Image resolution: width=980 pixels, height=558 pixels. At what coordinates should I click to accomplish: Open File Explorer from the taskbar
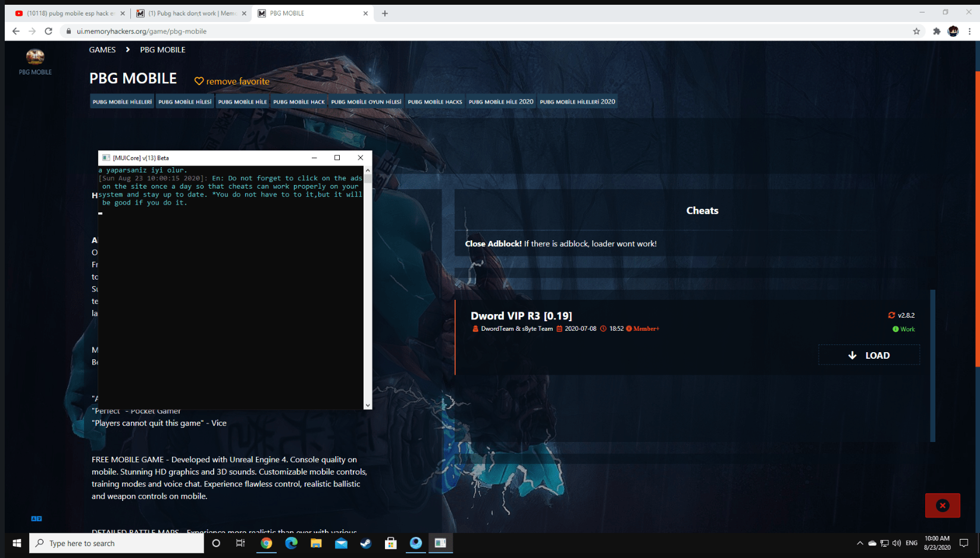pyautogui.click(x=316, y=543)
